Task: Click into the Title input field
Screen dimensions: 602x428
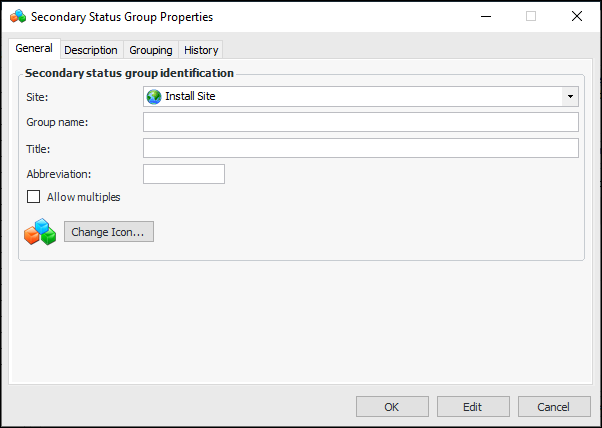Action: [360, 149]
